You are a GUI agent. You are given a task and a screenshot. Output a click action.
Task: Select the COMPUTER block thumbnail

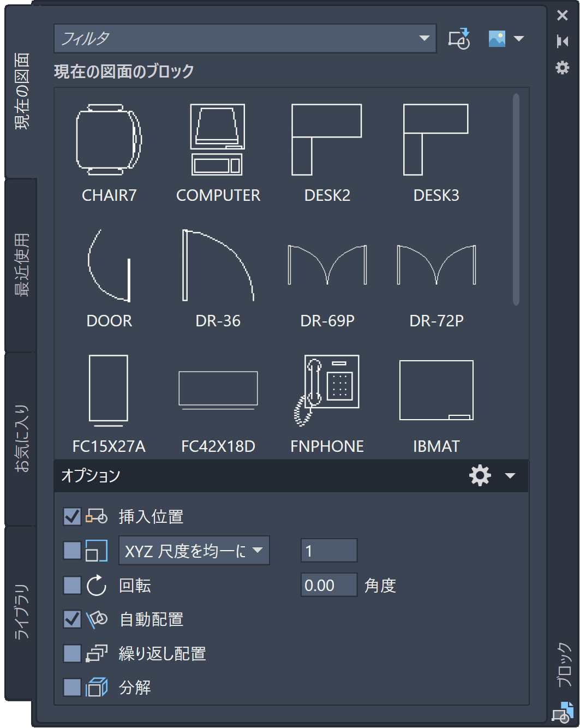(x=218, y=140)
